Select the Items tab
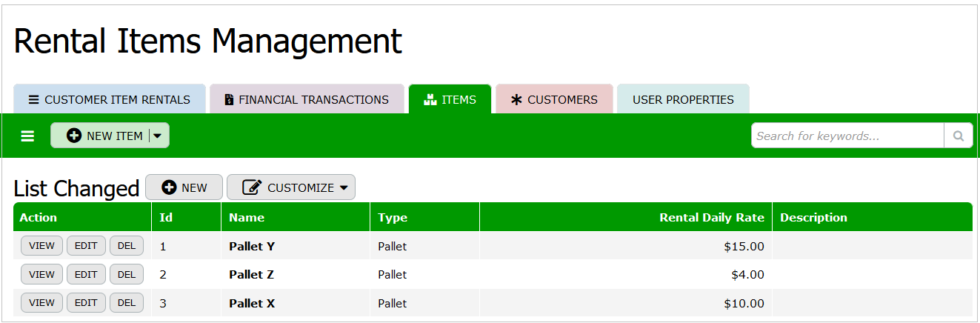Screen dimensions: 980x323 (x=450, y=100)
